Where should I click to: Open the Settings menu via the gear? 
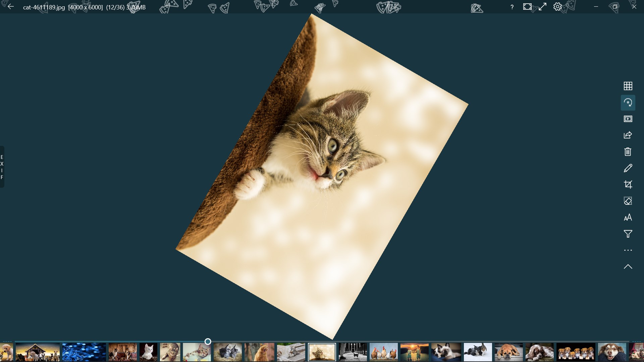tap(557, 6)
